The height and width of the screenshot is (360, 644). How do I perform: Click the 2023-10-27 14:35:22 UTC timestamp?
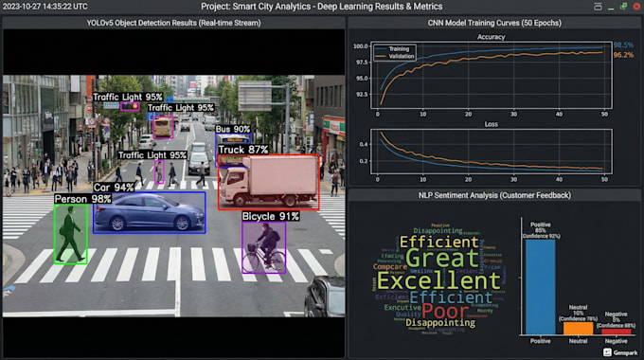[x=45, y=7]
